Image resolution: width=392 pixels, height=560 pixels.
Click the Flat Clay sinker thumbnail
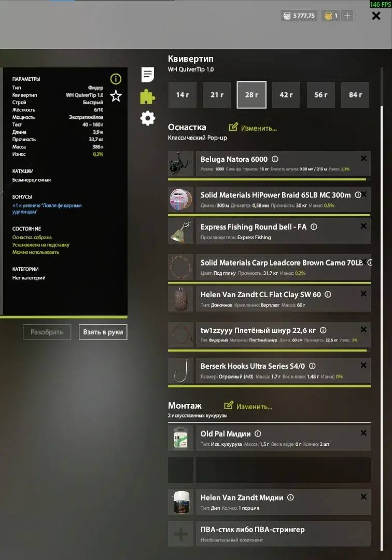point(180,299)
